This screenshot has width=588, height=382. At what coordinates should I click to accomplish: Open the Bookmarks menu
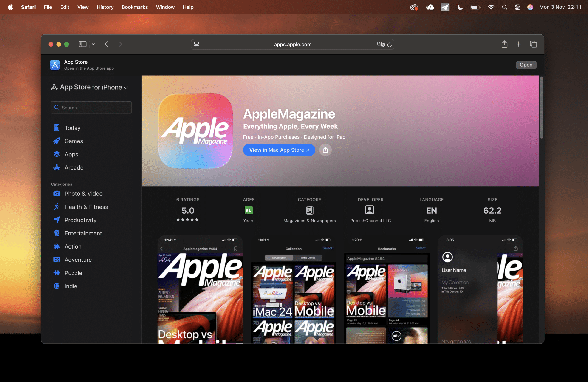pyautogui.click(x=134, y=7)
